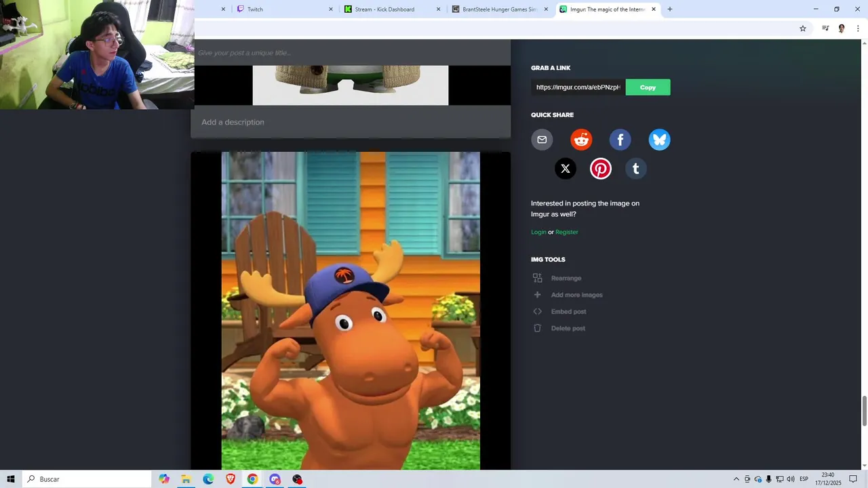Open the speaker volume tray icon
Viewport: 868px width, 488px height.
pyautogui.click(x=791, y=479)
